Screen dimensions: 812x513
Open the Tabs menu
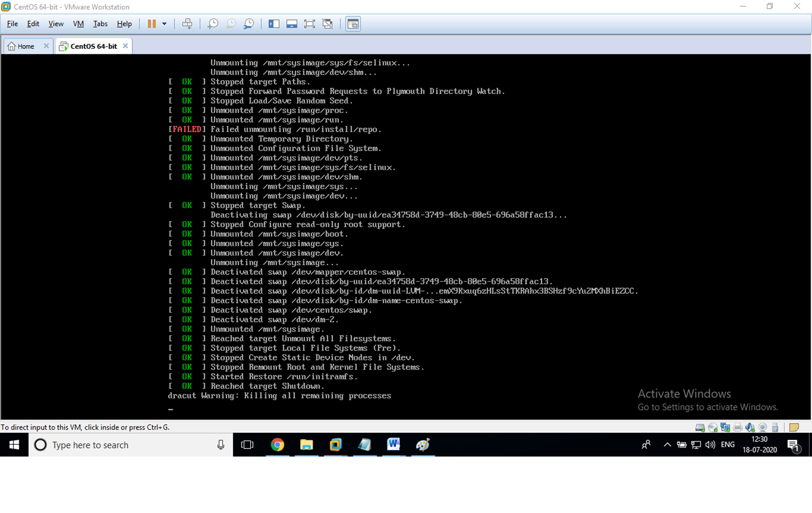[100, 24]
